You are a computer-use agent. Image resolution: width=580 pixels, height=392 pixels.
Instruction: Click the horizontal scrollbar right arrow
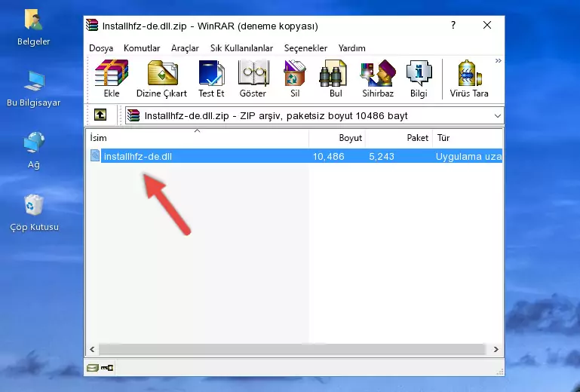click(496, 349)
